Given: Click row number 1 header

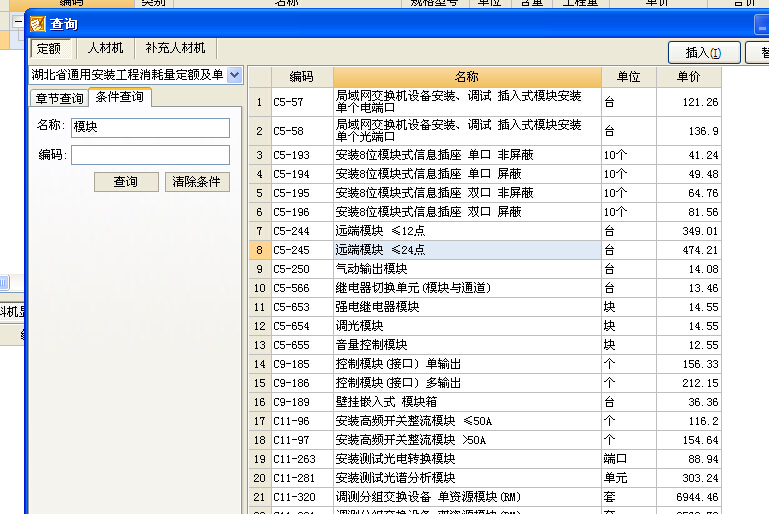Looking at the screenshot, I should (259, 102).
